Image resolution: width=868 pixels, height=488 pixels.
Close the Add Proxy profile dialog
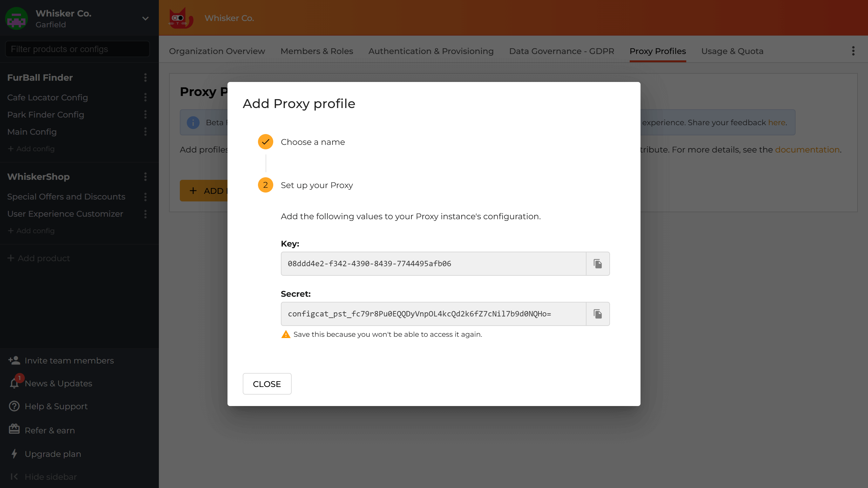pyautogui.click(x=267, y=383)
